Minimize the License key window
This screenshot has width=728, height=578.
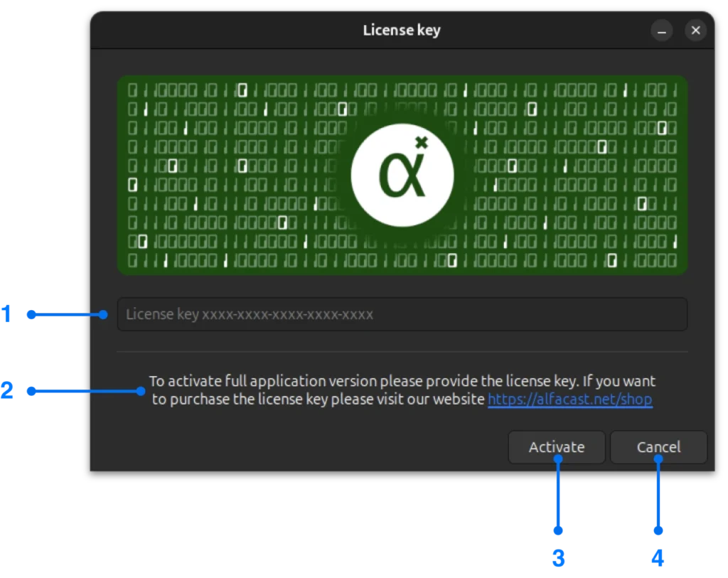661,30
